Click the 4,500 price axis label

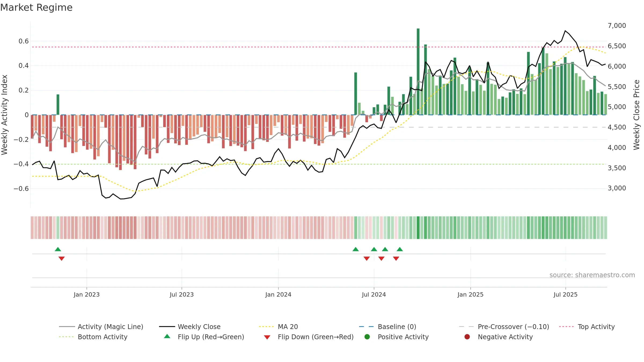pyautogui.click(x=617, y=127)
